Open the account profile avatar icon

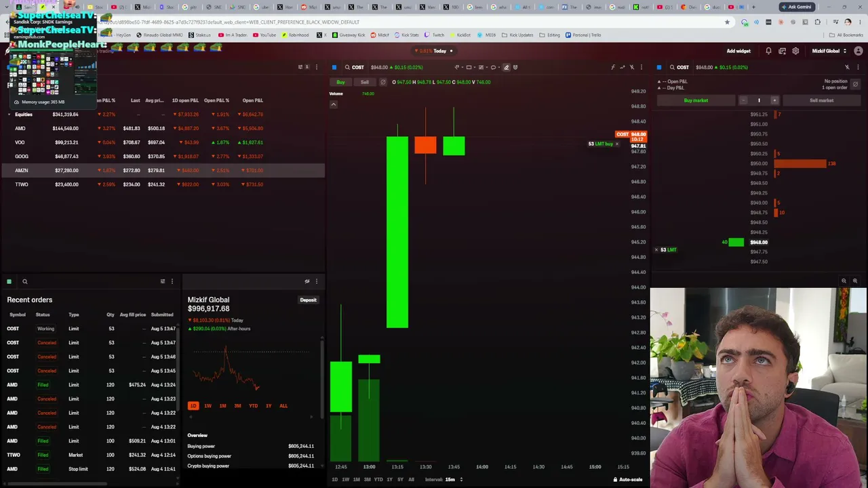[x=859, y=51]
